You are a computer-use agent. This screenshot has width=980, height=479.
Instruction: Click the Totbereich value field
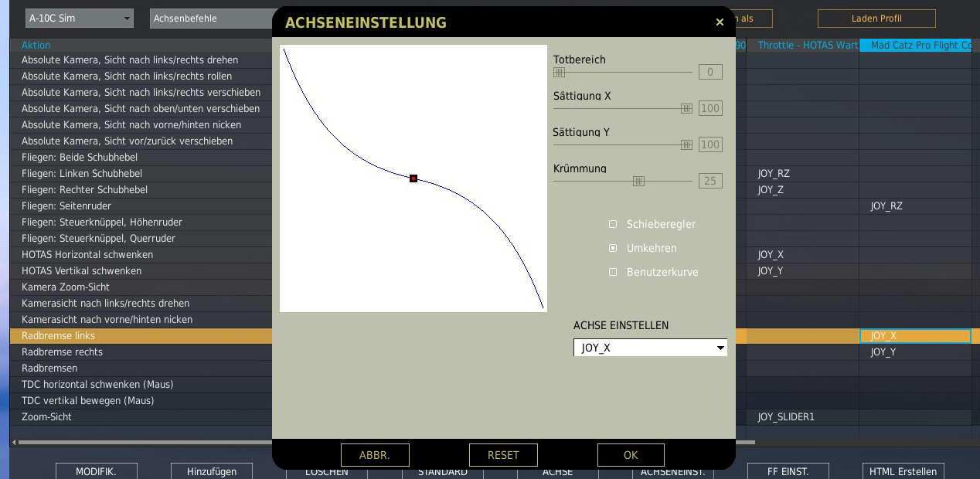point(709,72)
